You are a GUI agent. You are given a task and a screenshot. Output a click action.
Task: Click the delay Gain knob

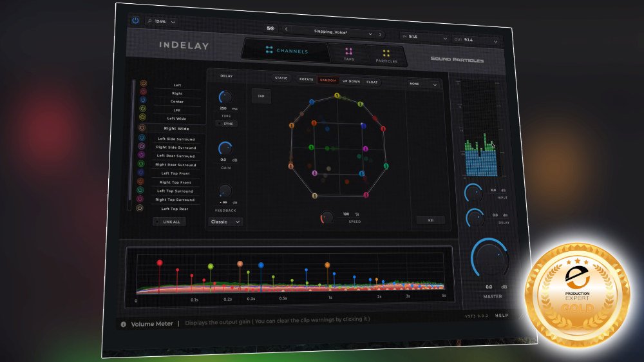click(225, 148)
